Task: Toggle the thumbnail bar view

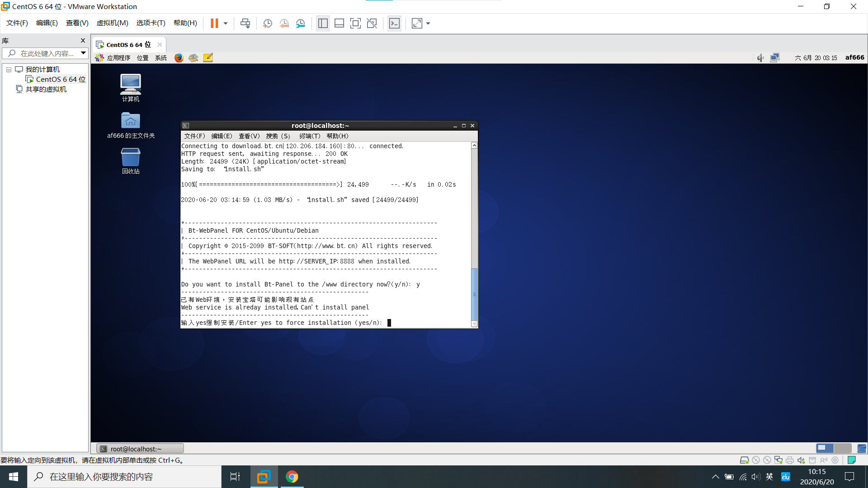Action: click(x=339, y=23)
